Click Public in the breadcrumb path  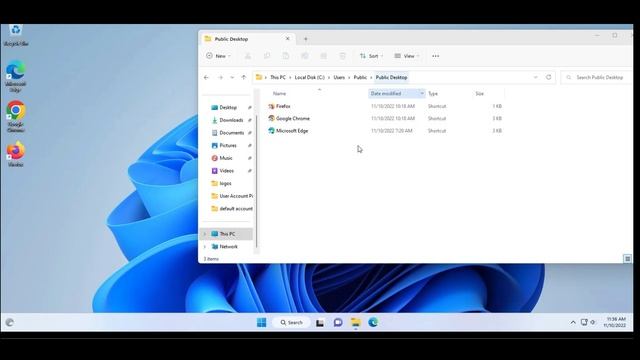(x=360, y=77)
